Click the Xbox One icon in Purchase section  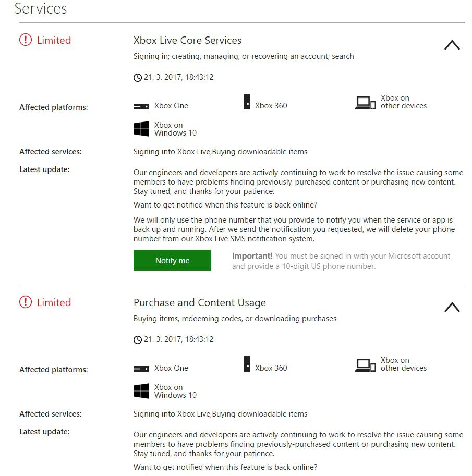pyautogui.click(x=141, y=369)
